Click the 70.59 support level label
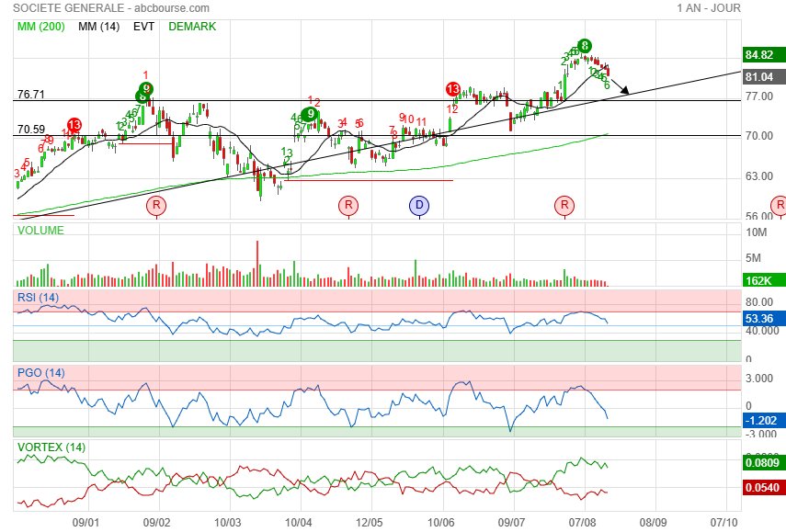Viewport: 786px width, 532px height. click(31, 130)
